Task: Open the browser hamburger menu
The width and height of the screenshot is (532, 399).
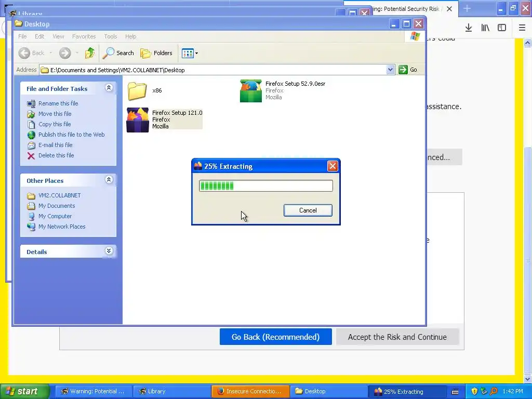Action: pos(522,28)
